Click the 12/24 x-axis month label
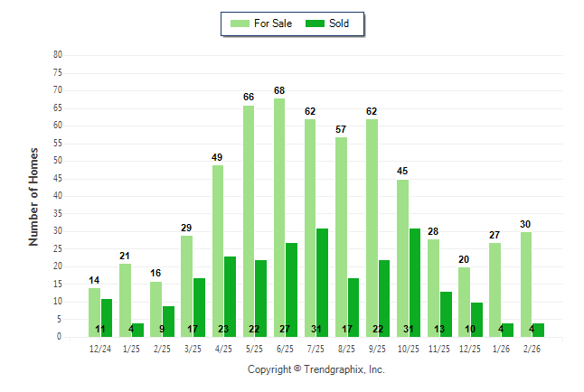The width and height of the screenshot is (584, 392). [100, 349]
